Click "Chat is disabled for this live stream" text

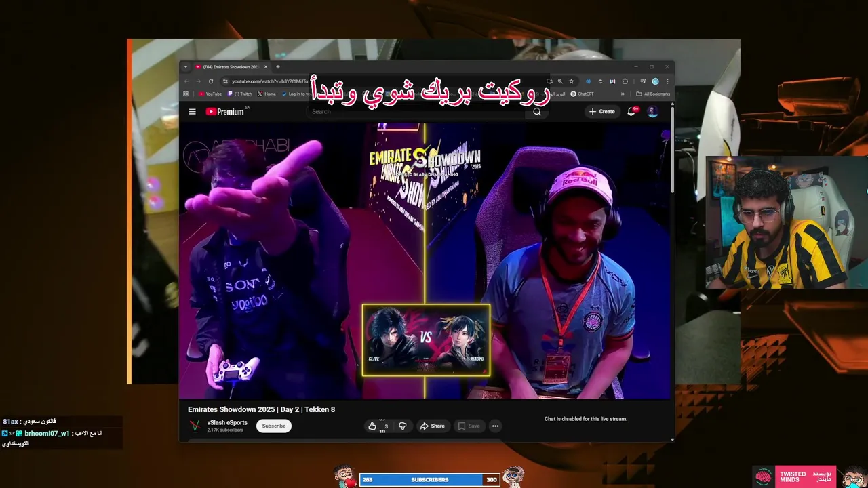tap(586, 419)
